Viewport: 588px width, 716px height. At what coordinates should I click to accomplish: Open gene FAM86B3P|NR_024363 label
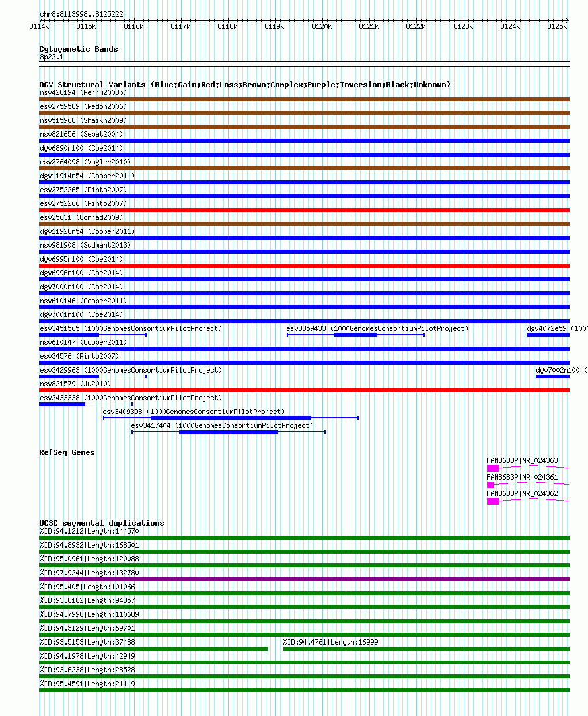[x=522, y=461]
